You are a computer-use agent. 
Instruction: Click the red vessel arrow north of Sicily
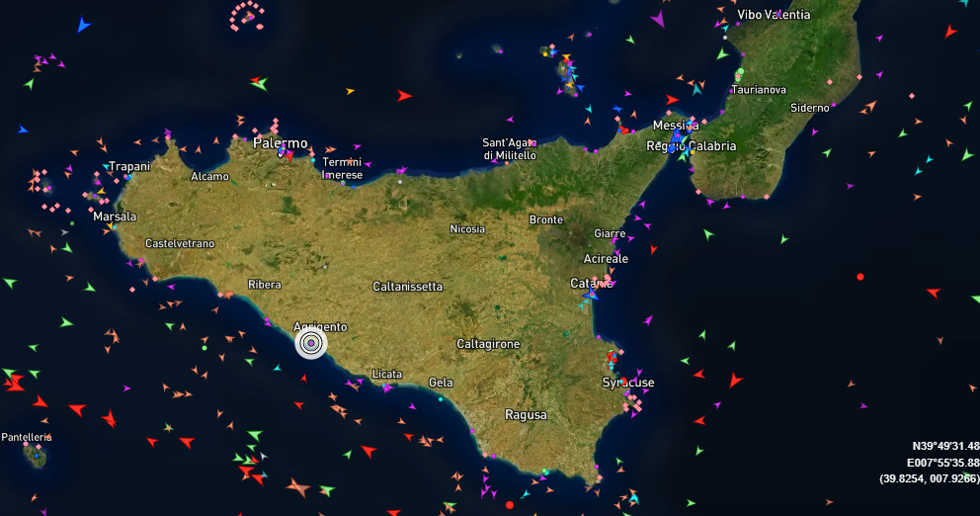tap(404, 96)
